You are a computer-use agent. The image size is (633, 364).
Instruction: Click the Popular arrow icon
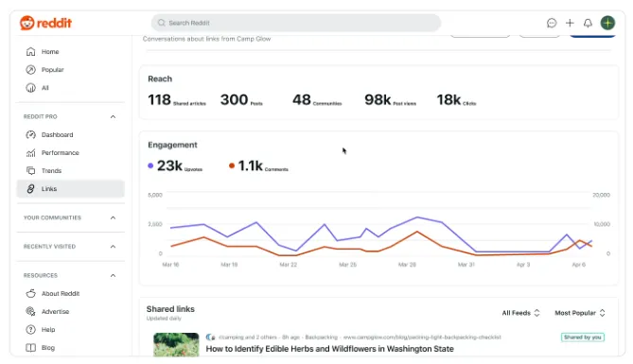[x=30, y=70]
